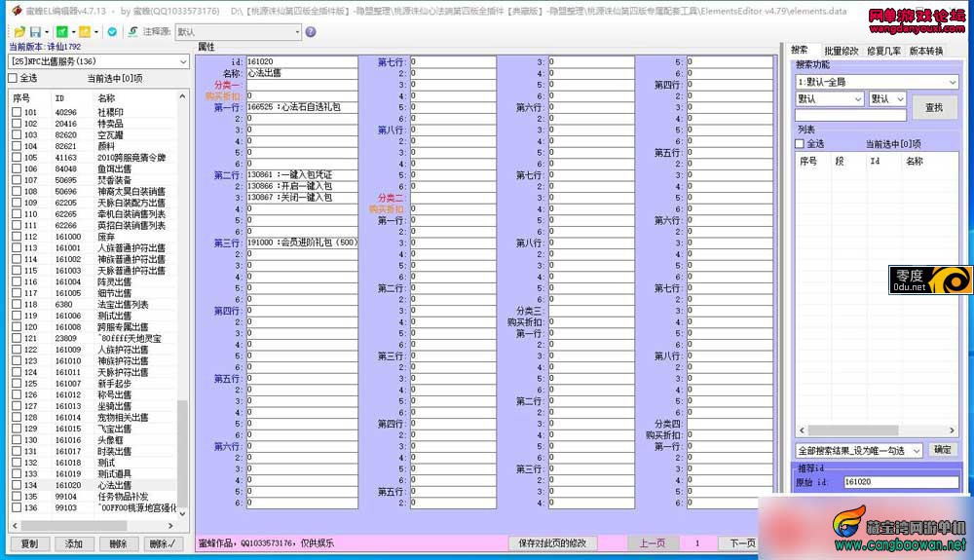Open help with the question mark icon
The height and width of the screenshot is (560, 974).
[x=311, y=32]
